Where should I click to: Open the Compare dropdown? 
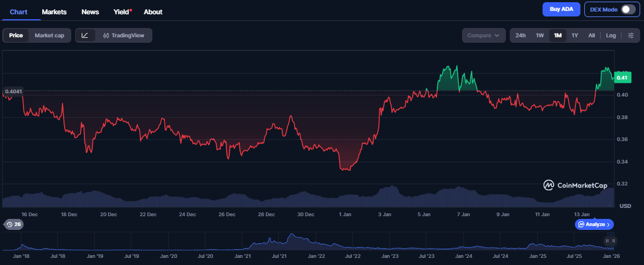click(x=483, y=35)
